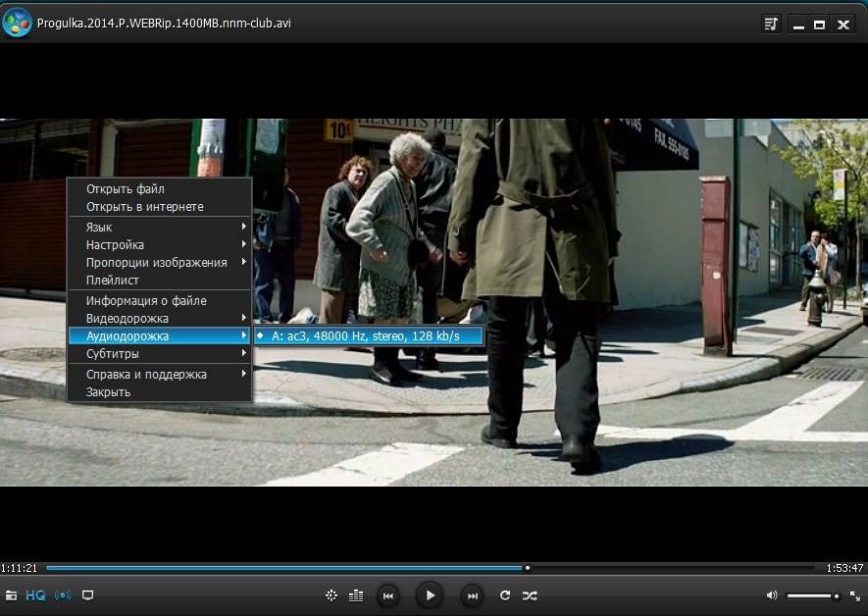Toggle the HQ quality mode
Viewport: 868px width, 616px height.
pyautogui.click(x=35, y=595)
